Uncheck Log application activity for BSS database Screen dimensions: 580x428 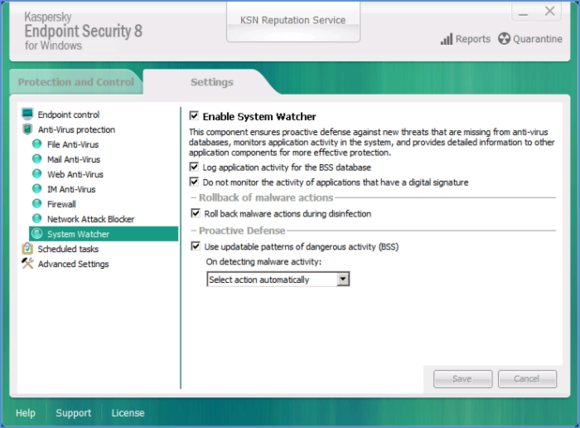pos(194,167)
